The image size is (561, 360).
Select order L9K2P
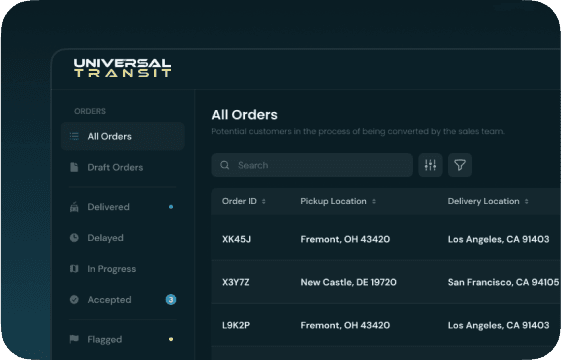pos(236,325)
